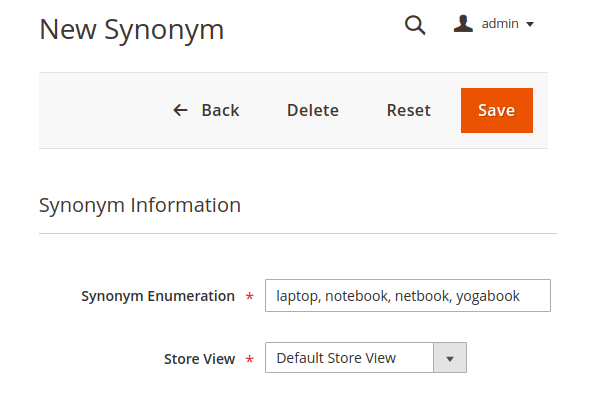
Task: Save the new synonym
Action: (497, 111)
